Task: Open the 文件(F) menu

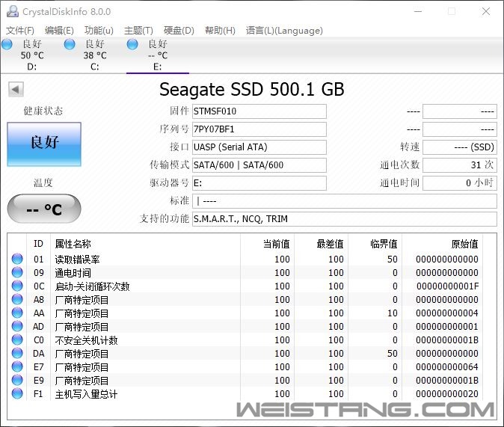Action: 20,31
